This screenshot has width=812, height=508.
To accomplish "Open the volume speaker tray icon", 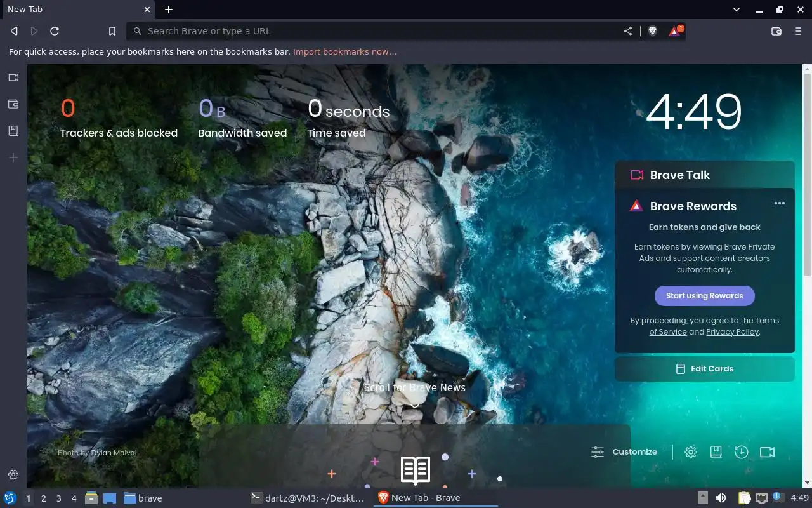I will (721, 498).
